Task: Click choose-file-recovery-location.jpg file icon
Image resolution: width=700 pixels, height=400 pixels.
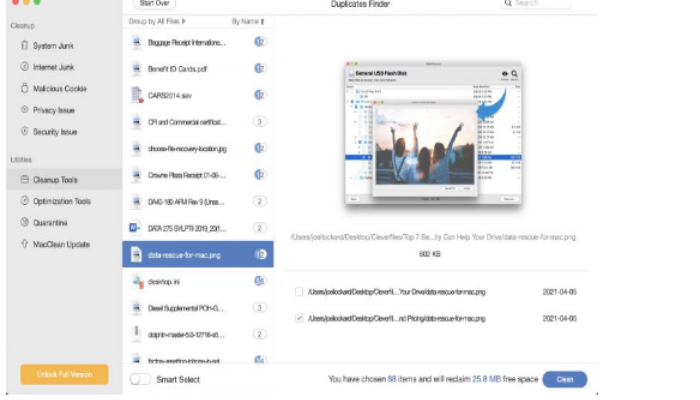Action: tap(136, 148)
